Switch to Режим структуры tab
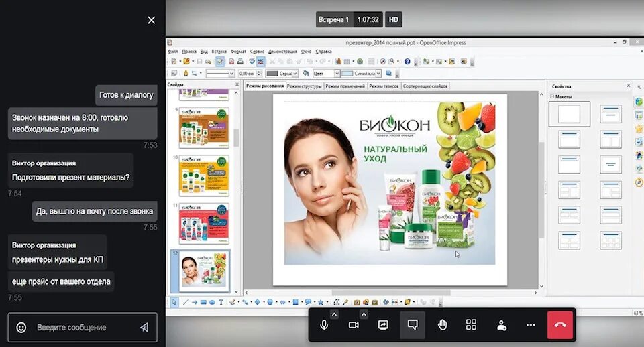 [305, 86]
